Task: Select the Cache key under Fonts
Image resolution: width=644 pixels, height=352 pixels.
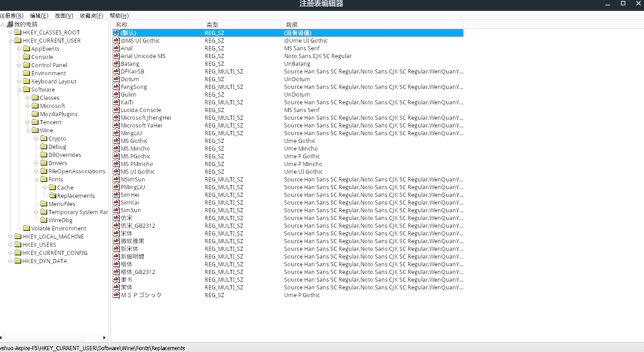Action: pyautogui.click(x=65, y=187)
